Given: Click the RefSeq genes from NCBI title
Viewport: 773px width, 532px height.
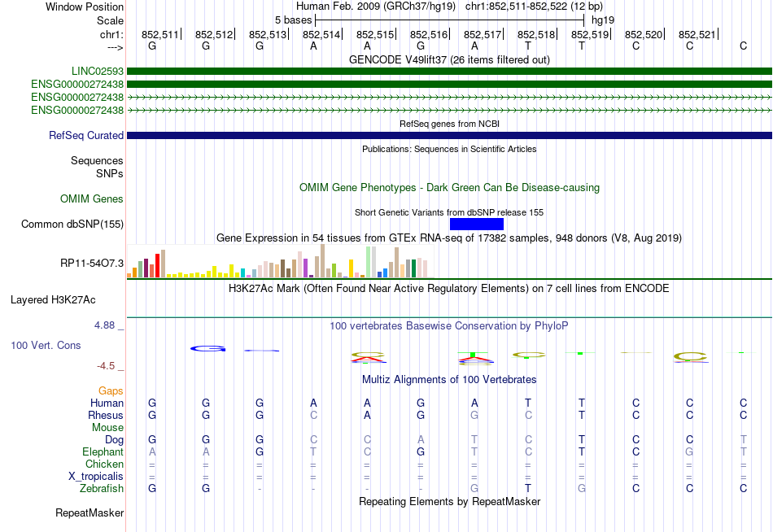Looking at the screenshot, I should [449, 124].
